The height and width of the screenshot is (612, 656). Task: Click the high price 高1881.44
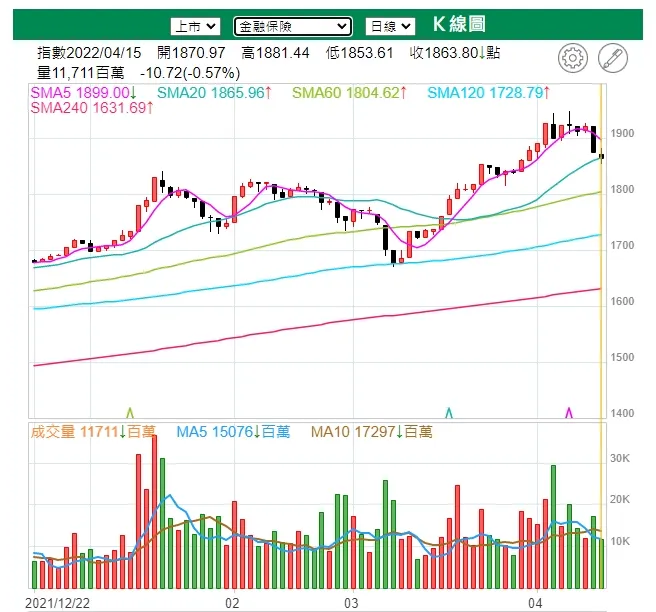point(275,53)
